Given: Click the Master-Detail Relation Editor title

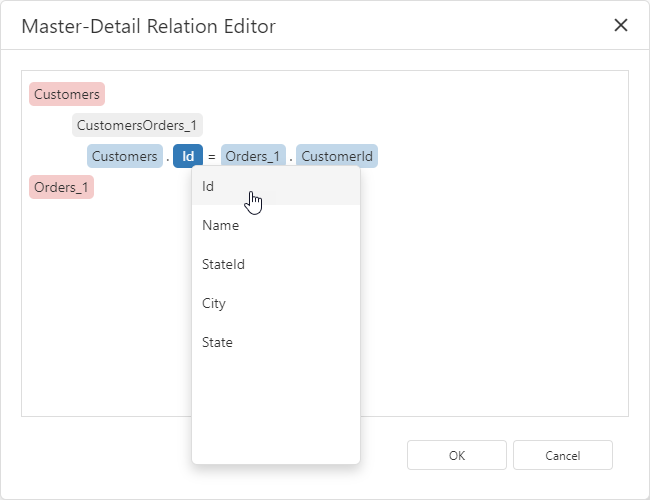Looking at the screenshot, I should 149,26.
